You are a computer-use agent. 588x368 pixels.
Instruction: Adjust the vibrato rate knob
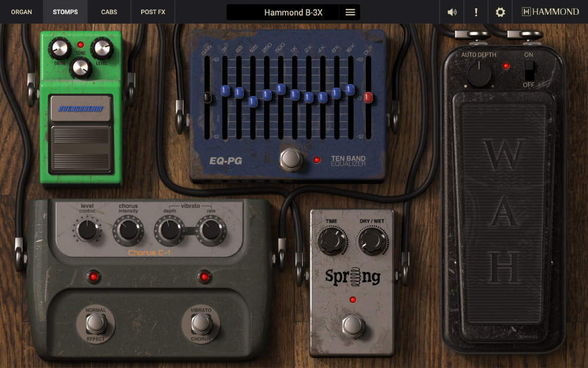pos(211,230)
